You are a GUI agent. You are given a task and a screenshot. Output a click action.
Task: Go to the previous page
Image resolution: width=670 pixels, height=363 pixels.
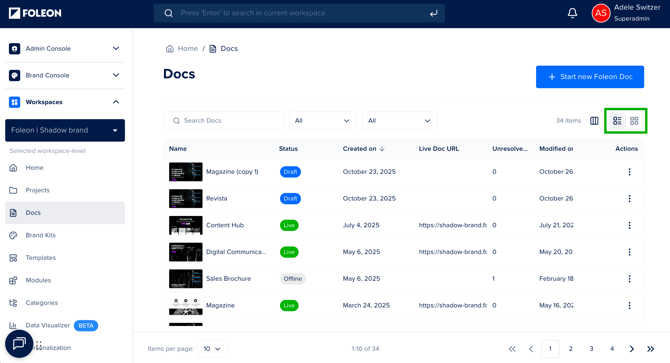(x=531, y=349)
